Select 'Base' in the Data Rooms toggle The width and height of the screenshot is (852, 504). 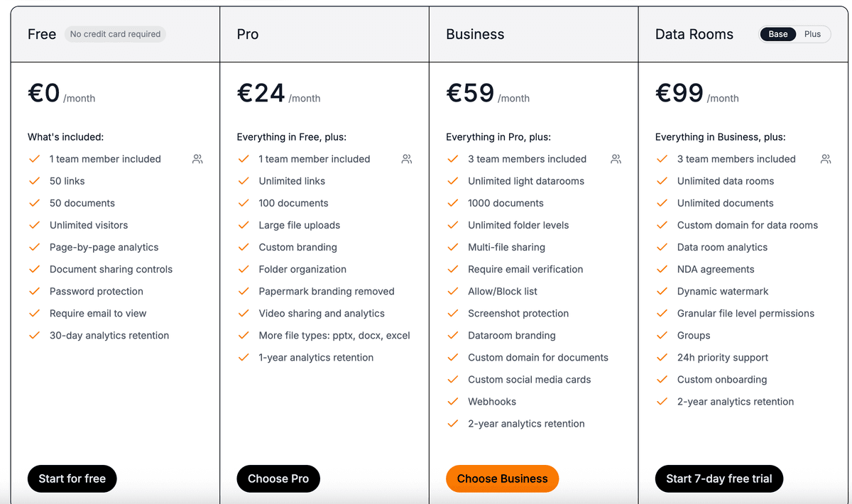click(777, 33)
